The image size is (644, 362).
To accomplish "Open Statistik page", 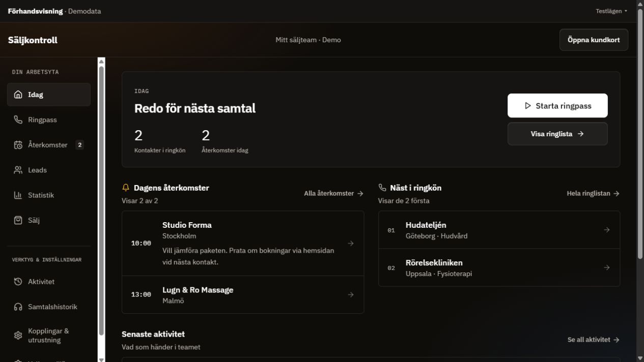I will coord(49,195).
